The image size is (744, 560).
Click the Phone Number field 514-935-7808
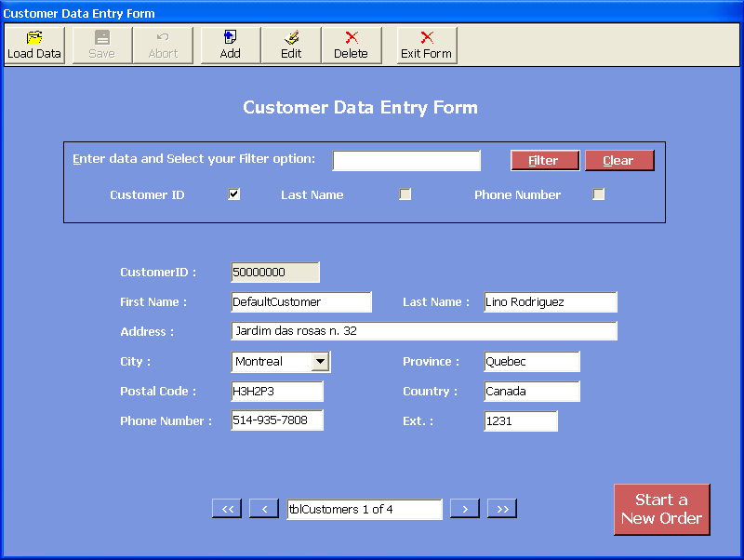pyautogui.click(x=277, y=420)
